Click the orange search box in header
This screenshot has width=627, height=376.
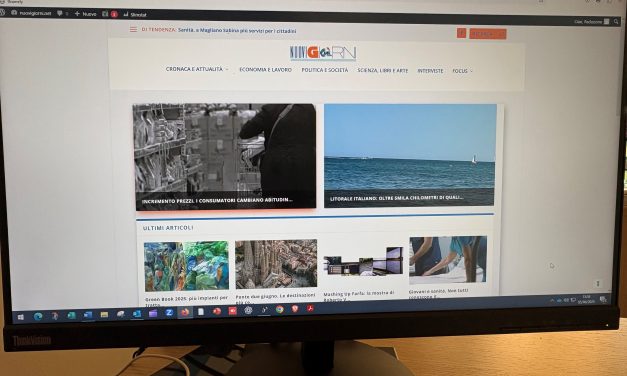(487, 34)
